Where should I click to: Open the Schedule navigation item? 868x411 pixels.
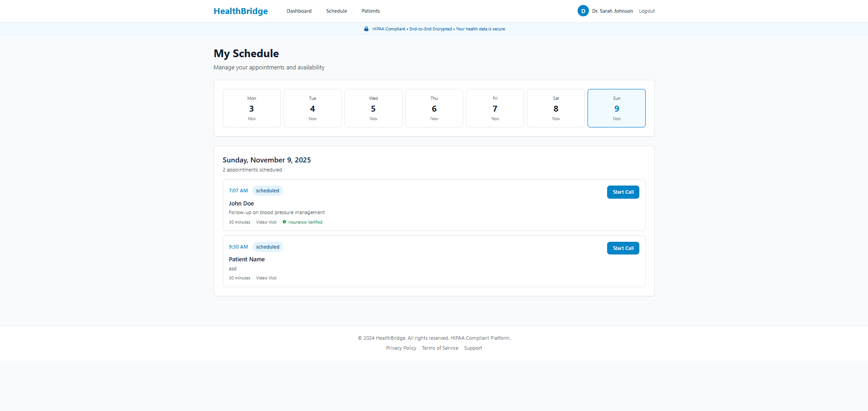(336, 11)
